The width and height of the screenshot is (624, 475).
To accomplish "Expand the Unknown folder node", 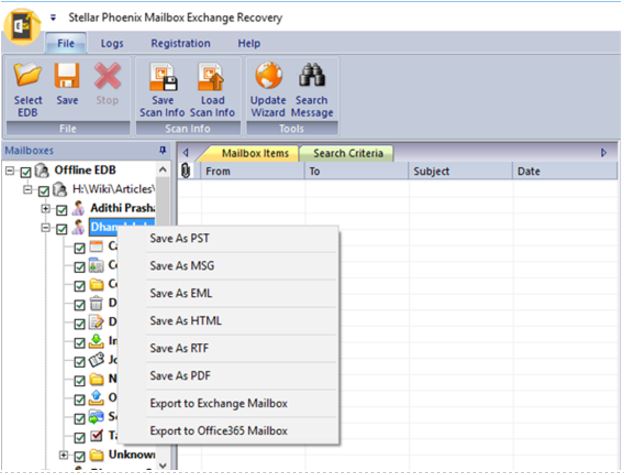I will [63, 455].
